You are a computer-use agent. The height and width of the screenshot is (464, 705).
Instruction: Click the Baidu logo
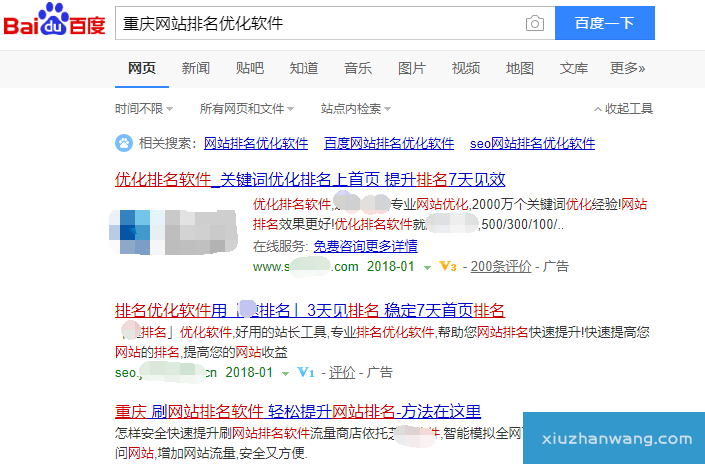pos(54,19)
